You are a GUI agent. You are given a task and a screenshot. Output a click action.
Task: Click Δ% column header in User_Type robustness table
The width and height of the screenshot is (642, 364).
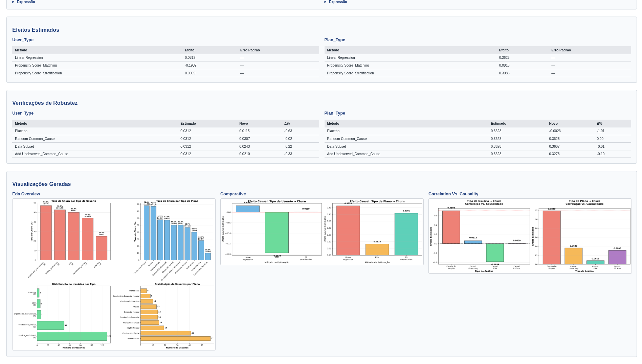(x=287, y=124)
